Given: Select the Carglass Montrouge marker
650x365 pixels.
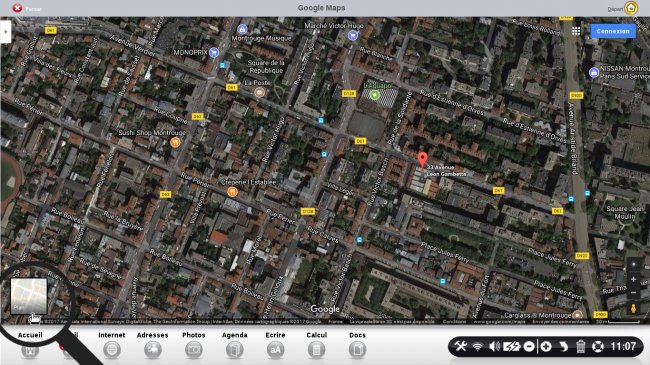Looking at the screenshot, I should (x=577, y=315).
